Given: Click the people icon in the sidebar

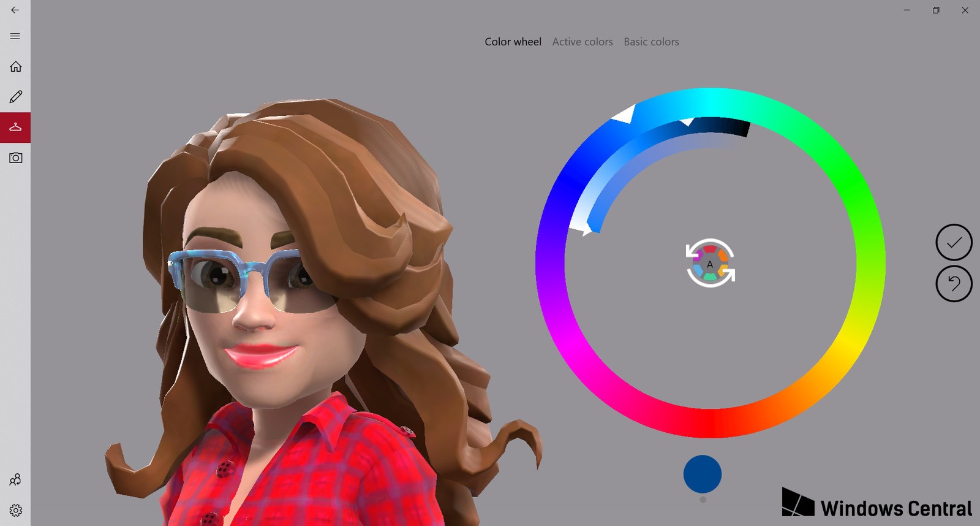Looking at the screenshot, I should 15,479.
